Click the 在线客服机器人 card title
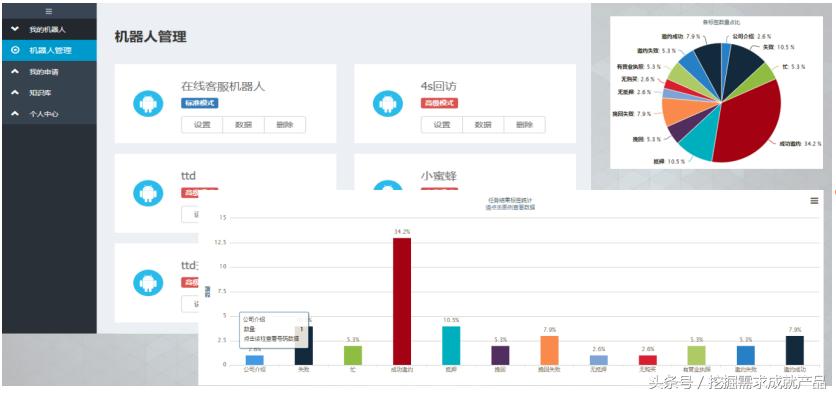The image size is (836, 395). [x=223, y=86]
